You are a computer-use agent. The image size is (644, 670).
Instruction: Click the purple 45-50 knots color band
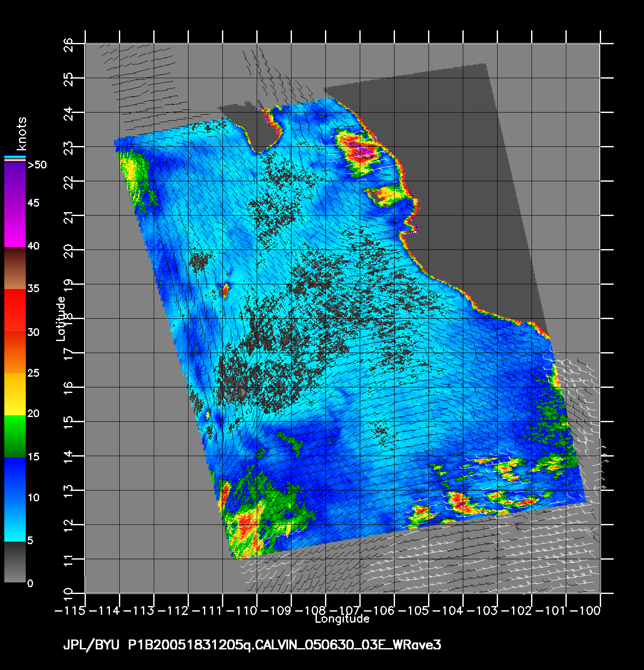pos(15,184)
